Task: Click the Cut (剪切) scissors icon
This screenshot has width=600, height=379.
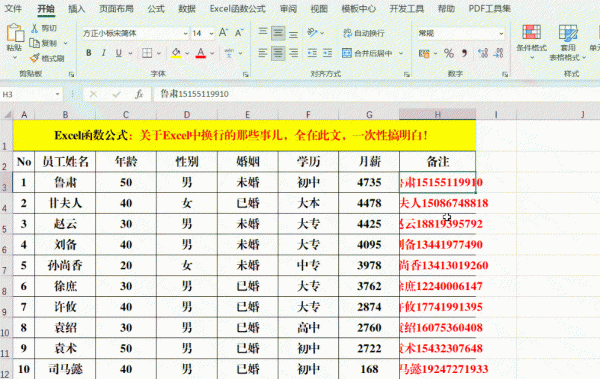Action: click(34, 28)
